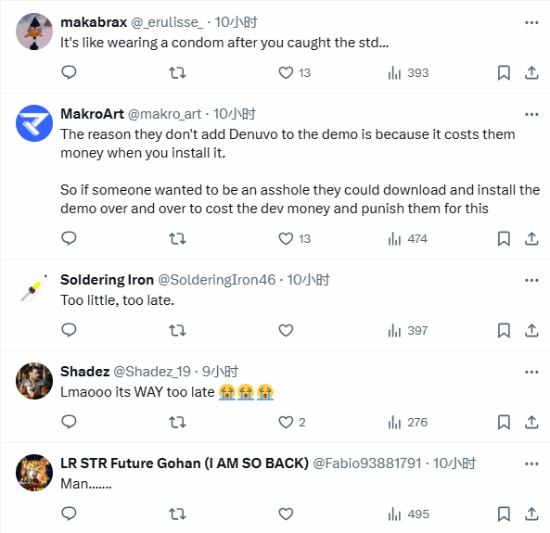The width and height of the screenshot is (550, 533).
Task: Open more options menu on Shadez's tweet
Action: (531, 372)
